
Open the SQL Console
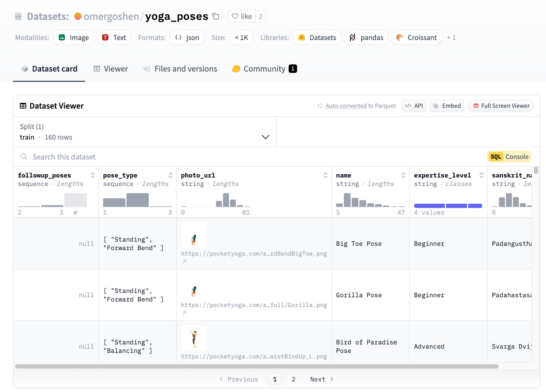coord(509,157)
